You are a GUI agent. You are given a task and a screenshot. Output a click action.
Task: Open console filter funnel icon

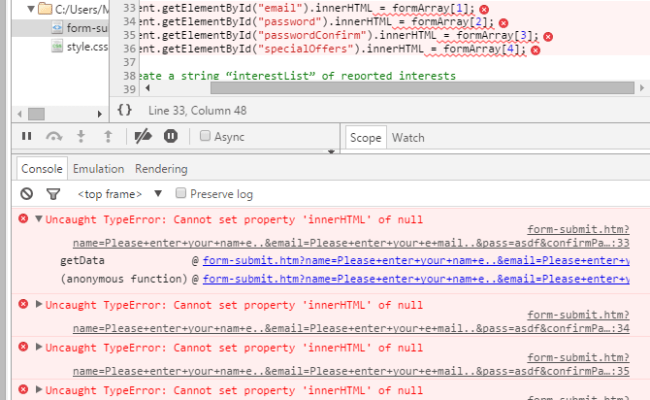[x=53, y=194]
